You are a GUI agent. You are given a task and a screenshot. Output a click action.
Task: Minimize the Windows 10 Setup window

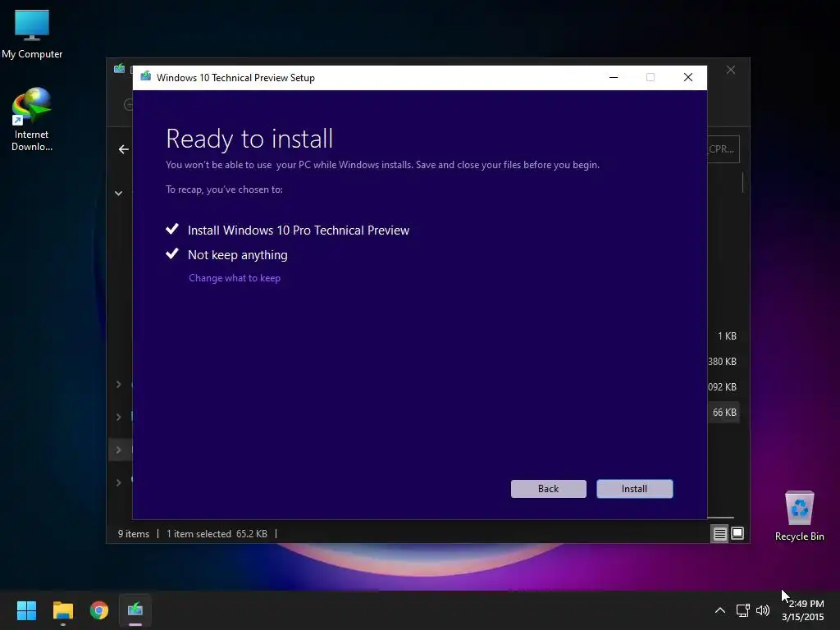pos(614,78)
